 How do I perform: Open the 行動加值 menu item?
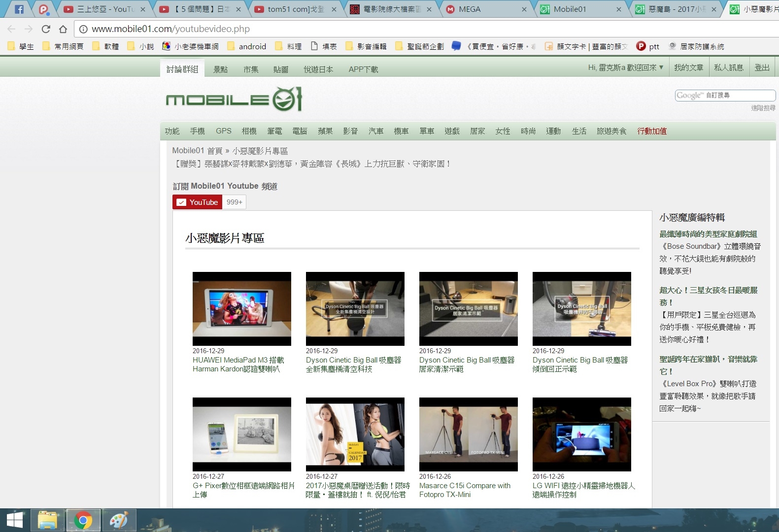652,131
